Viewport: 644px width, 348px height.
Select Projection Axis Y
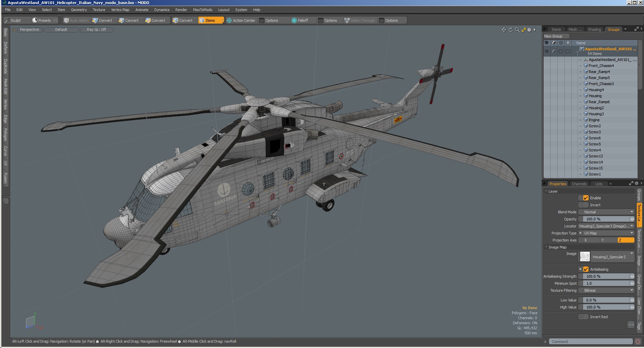609,240
